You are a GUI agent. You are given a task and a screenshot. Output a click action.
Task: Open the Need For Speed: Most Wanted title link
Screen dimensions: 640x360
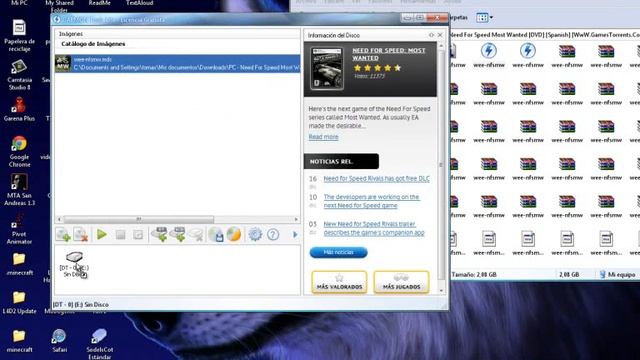389,54
